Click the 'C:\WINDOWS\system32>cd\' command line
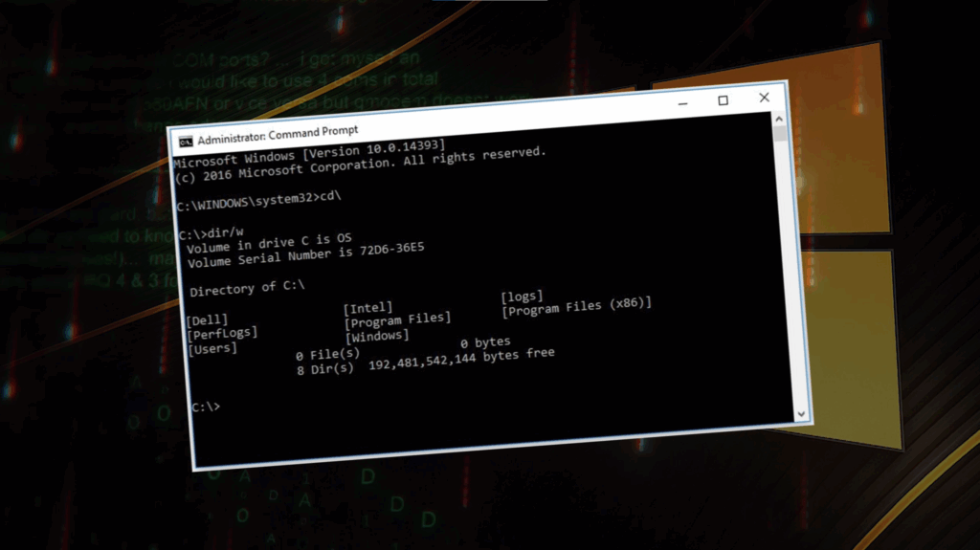The width and height of the screenshot is (980, 550). pos(259,202)
